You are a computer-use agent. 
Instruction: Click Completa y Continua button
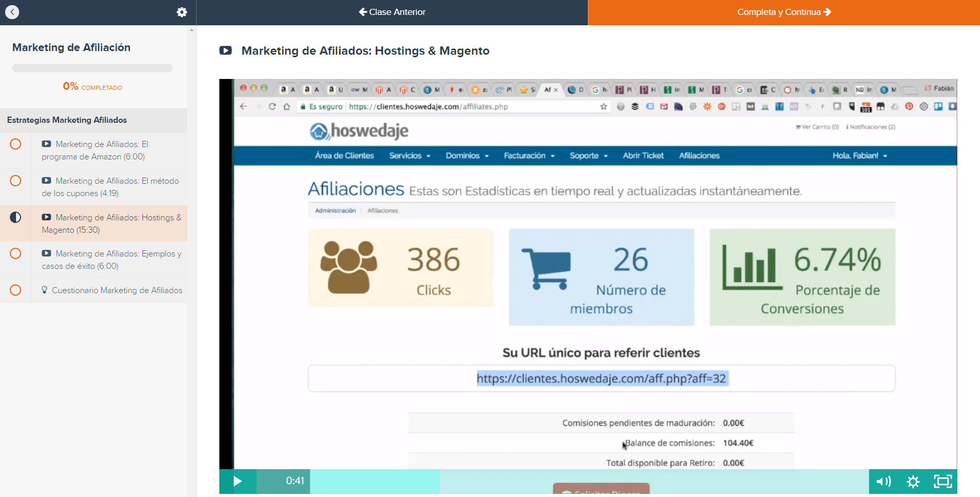(x=784, y=12)
